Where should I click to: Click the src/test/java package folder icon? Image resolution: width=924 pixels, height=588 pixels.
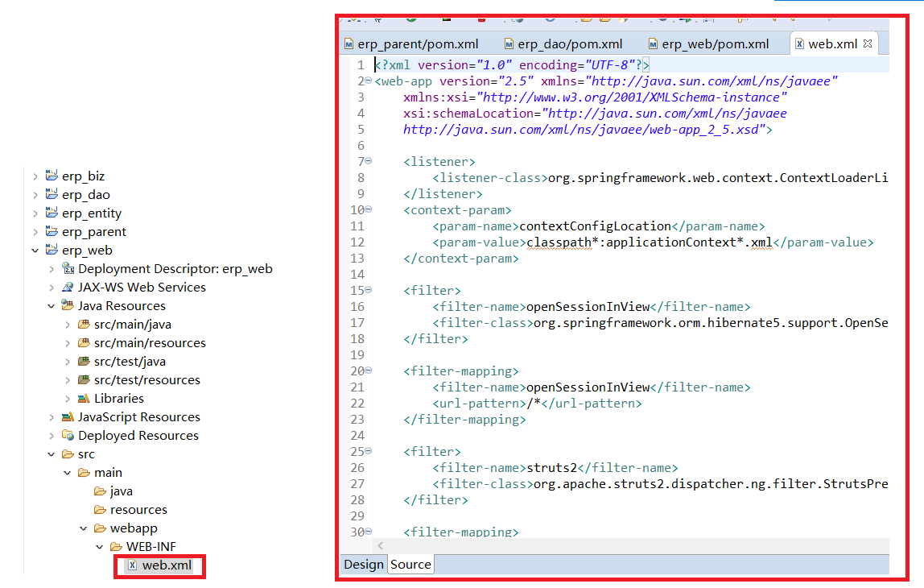tap(85, 361)
